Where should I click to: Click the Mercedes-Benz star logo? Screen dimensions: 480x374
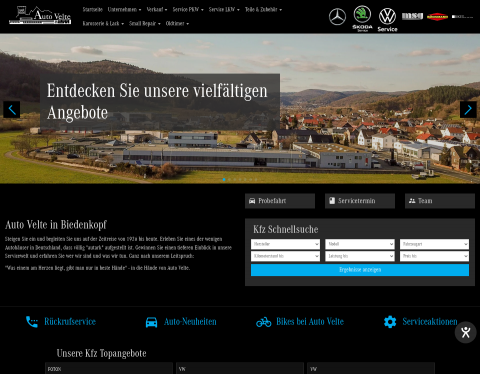[x=337, y=17]
